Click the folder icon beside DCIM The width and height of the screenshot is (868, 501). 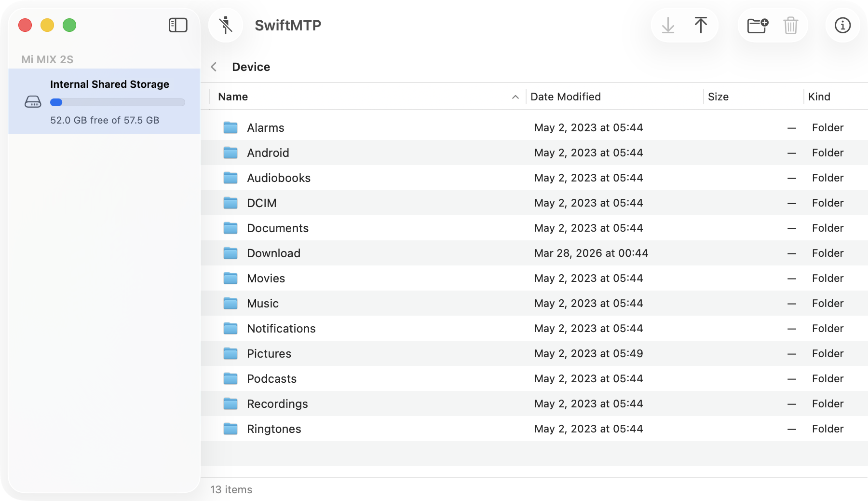(x=231, y=203)
